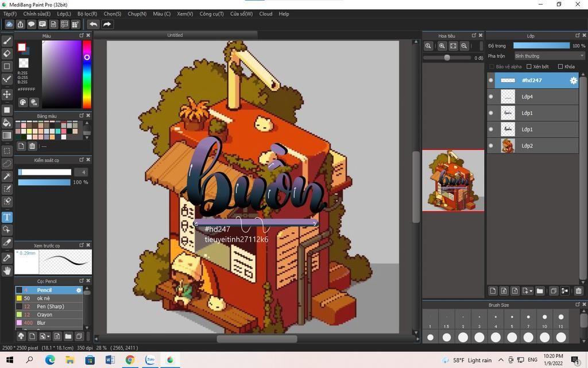The width and height of the screenshot is (588, 368).
Task: Click the Undo arrow in top toolbar
Action: tap(93, 24)
